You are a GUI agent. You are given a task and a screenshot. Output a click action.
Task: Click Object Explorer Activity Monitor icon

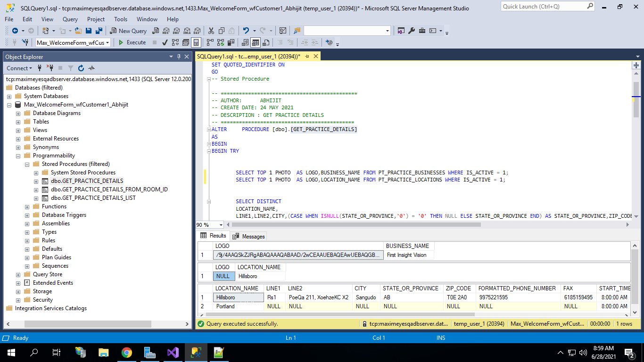pos(91,68)
